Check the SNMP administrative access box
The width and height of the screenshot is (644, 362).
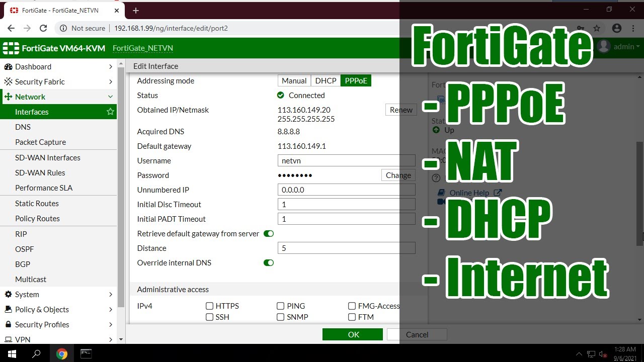coord(280,317)
